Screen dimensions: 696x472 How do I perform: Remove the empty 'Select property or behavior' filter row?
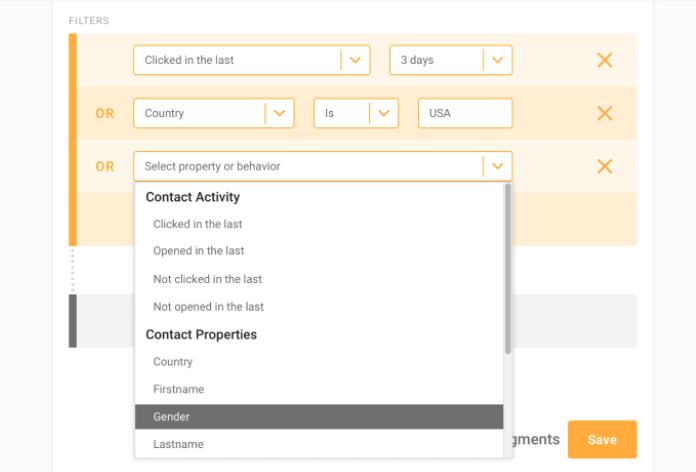pos(605,167)
